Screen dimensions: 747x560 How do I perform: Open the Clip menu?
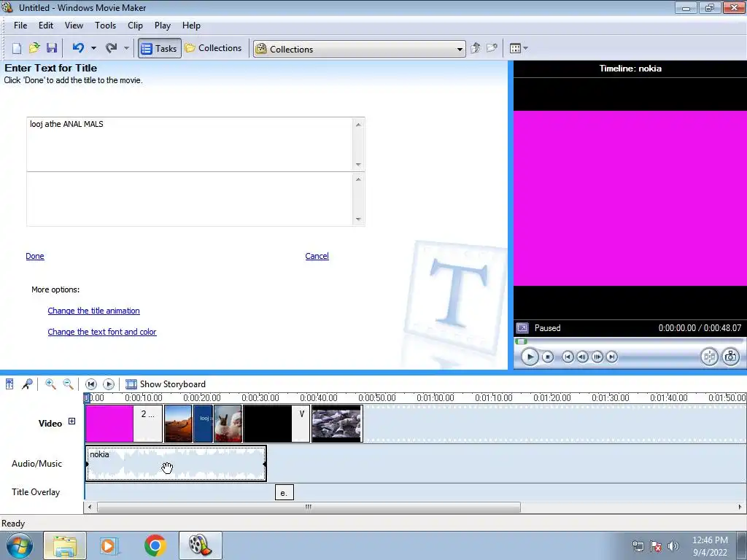135,26
